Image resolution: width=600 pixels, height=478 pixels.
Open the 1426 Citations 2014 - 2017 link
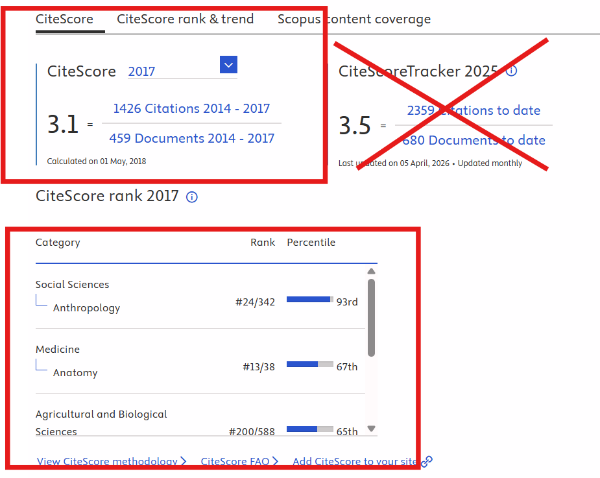click(191, 109)
